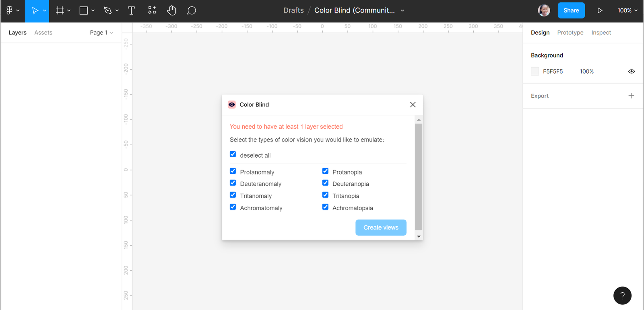Image resolution: width=644 pixels, height=310 pixels.
Task: Select the Move tool
Action: click(35, 10)
